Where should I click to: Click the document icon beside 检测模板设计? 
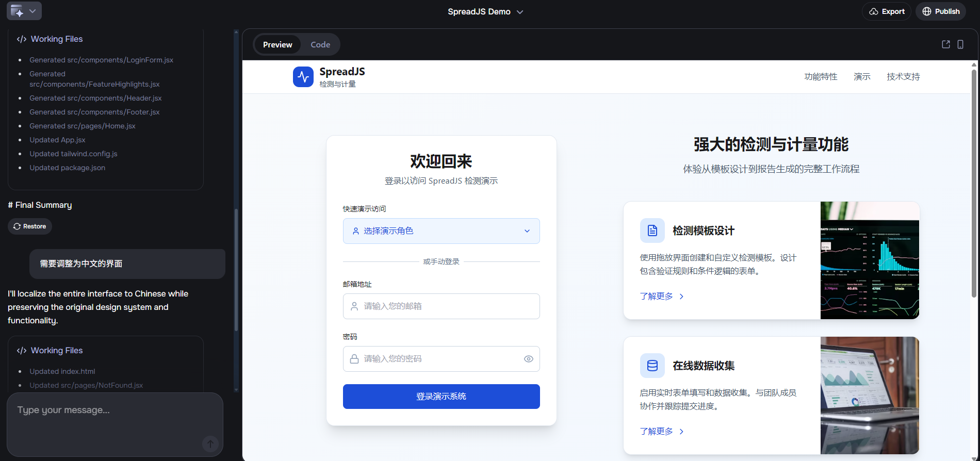pos(652,230)
